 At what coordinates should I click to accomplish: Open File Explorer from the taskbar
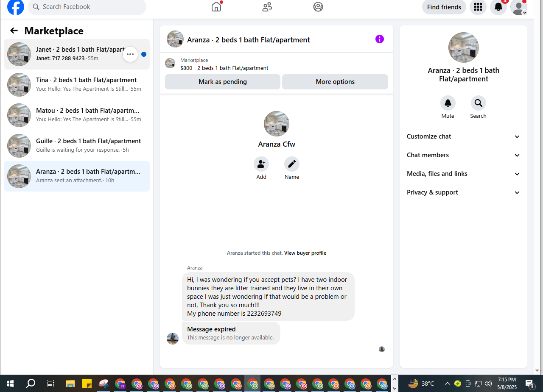[70, 384]
